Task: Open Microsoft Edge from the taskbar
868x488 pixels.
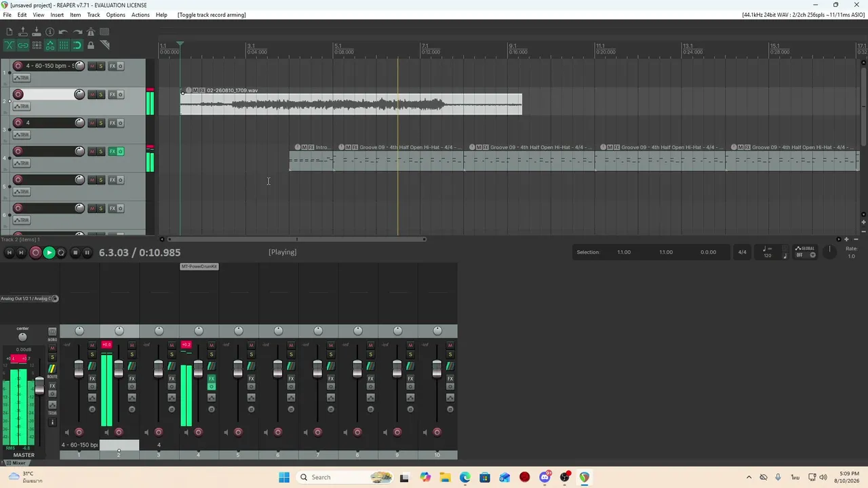Action: tap(465, 477)
